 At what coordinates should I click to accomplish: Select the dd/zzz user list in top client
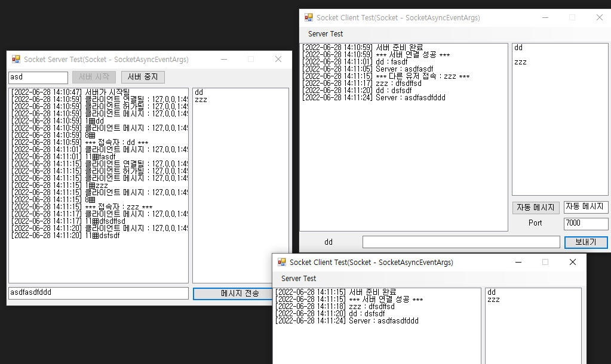[x=559, y=119]
